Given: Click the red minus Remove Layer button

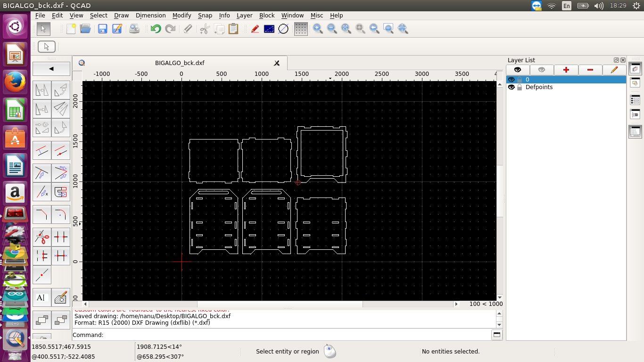Looking at the screenshot, I should tap(590, 70).
